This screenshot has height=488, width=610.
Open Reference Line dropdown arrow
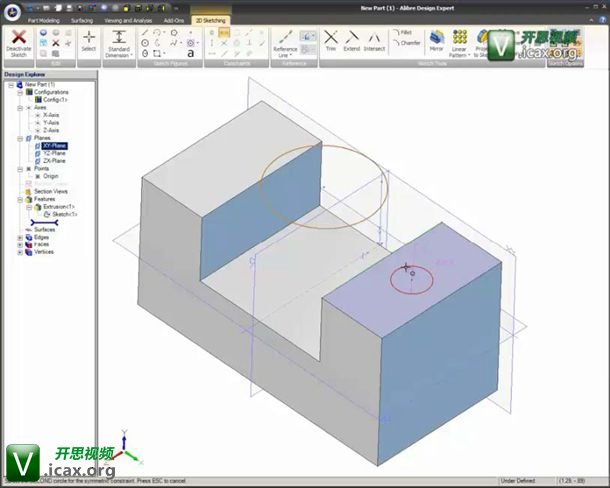[291, 55]
